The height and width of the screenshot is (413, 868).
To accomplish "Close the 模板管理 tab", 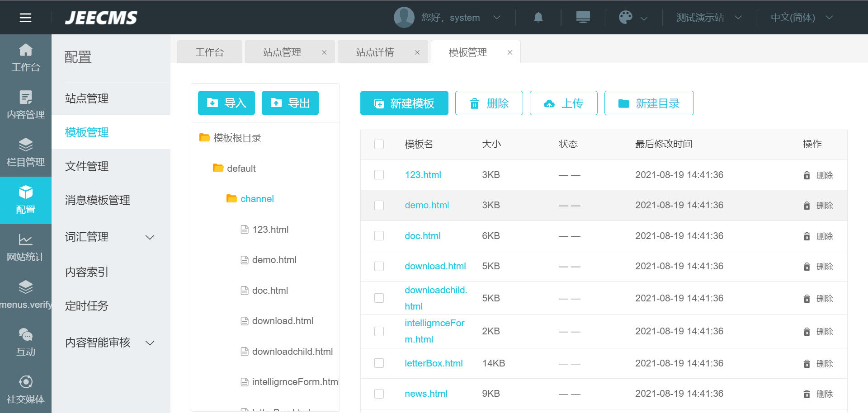I will (510, 52).
